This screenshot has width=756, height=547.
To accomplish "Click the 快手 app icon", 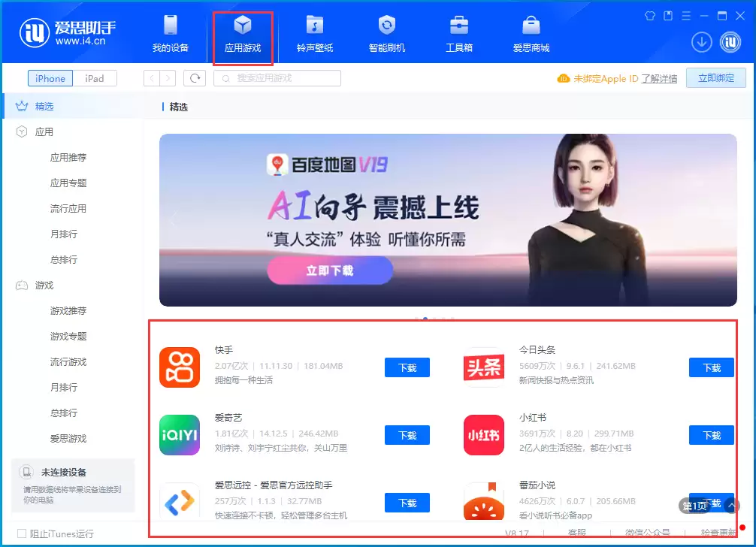I will [x=180, y=367].
